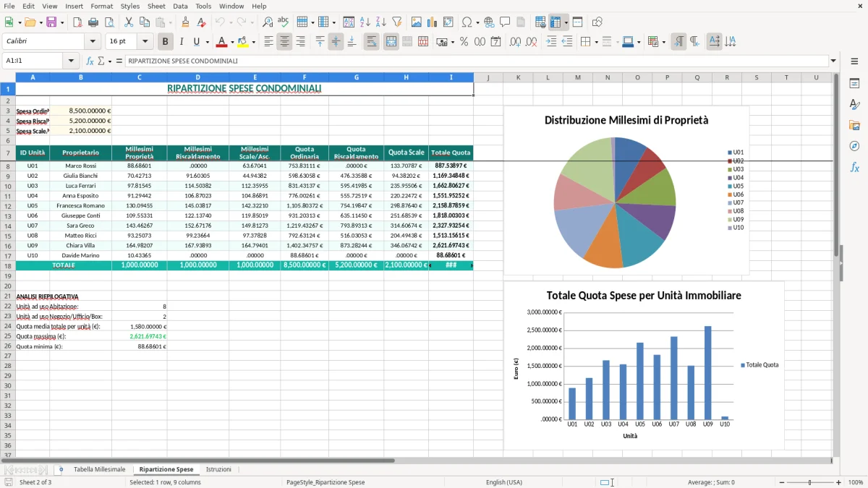Toggle Underline formatting
Viewport: 868px width, 488px height.
pyautogui.click(x=196, y=42)
